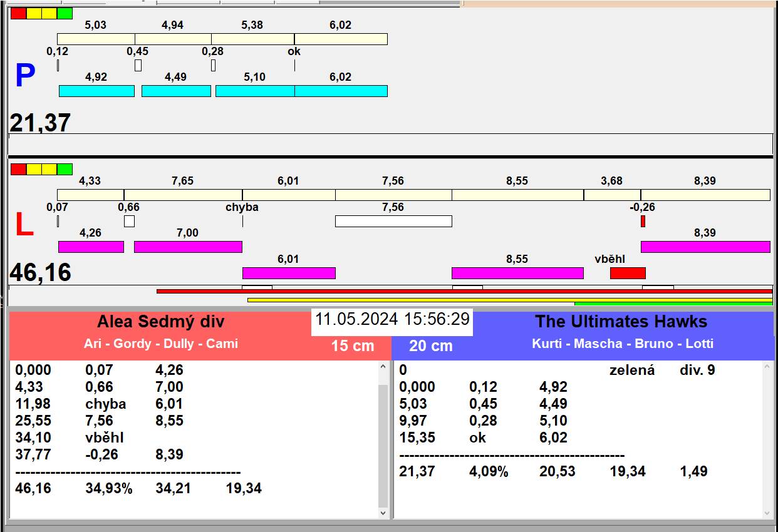Screen dimensions: 778x532
Task: Click the red start light in lane L
Action: 18,169
